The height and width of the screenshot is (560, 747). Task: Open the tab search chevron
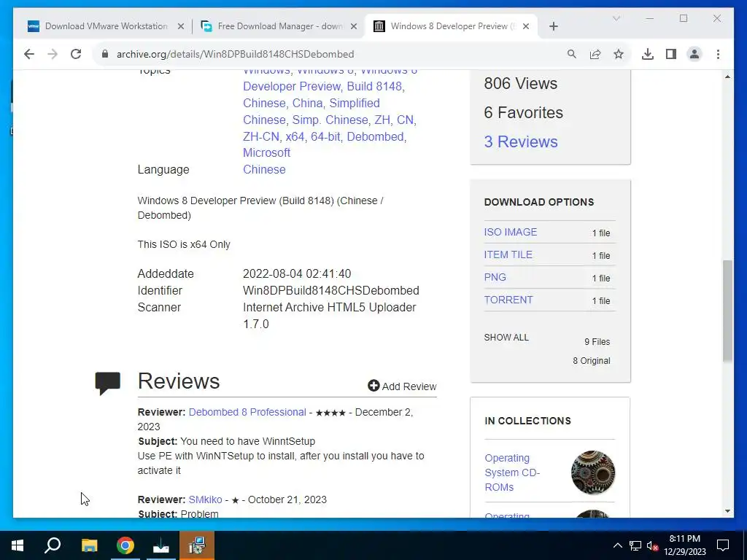616,18
